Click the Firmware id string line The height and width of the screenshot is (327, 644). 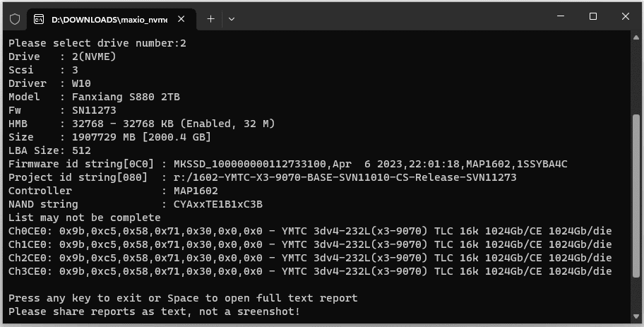tap(288, 164)
